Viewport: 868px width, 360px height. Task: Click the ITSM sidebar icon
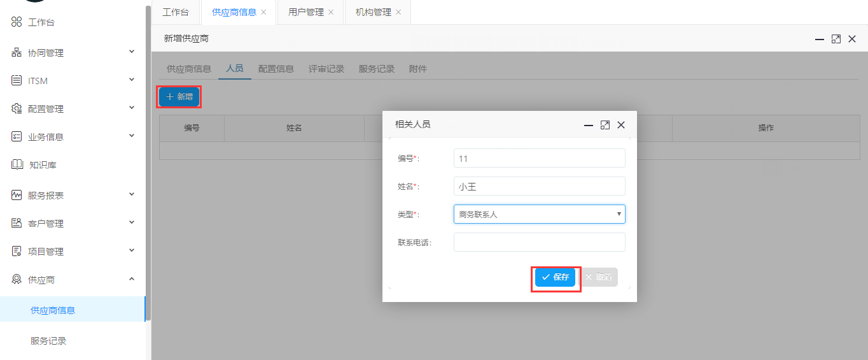point(17,81)
